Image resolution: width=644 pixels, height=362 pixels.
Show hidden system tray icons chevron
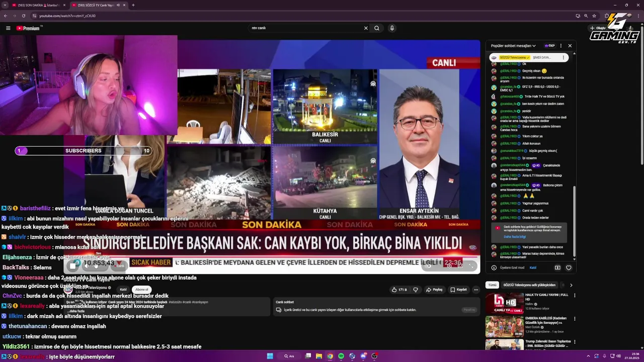pyautogui.click(x=588, y=356)
